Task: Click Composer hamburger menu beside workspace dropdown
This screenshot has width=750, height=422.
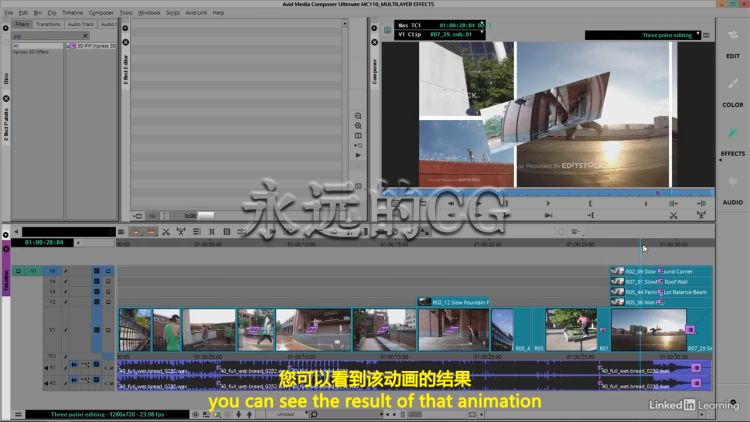Action: (706, 35)
